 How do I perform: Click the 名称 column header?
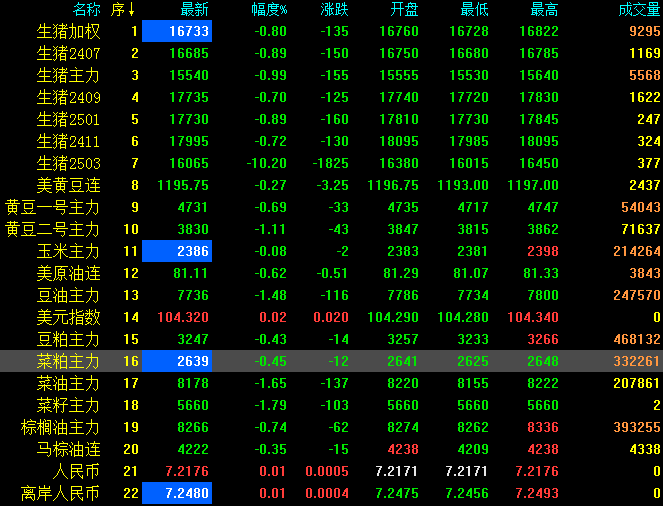[x=87, y=10]
